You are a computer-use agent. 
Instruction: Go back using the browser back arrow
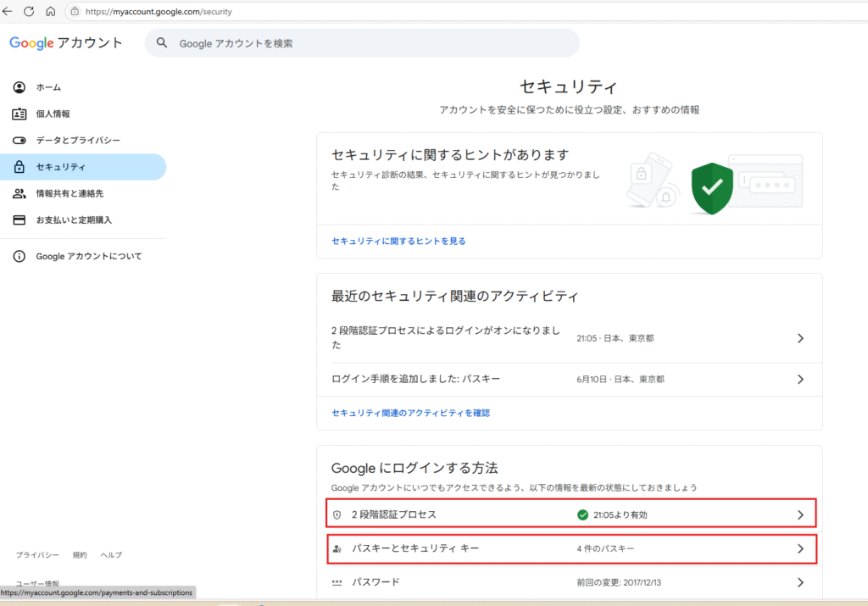[7, 11]
